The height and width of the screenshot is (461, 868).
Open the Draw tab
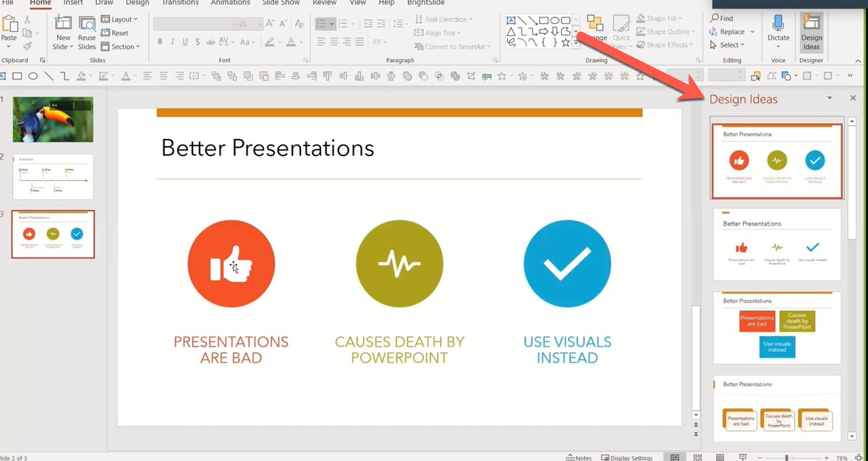(104, 3)
